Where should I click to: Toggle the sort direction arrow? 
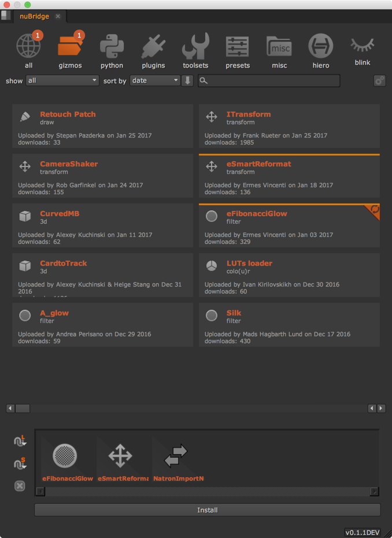(x=187, y=81)
